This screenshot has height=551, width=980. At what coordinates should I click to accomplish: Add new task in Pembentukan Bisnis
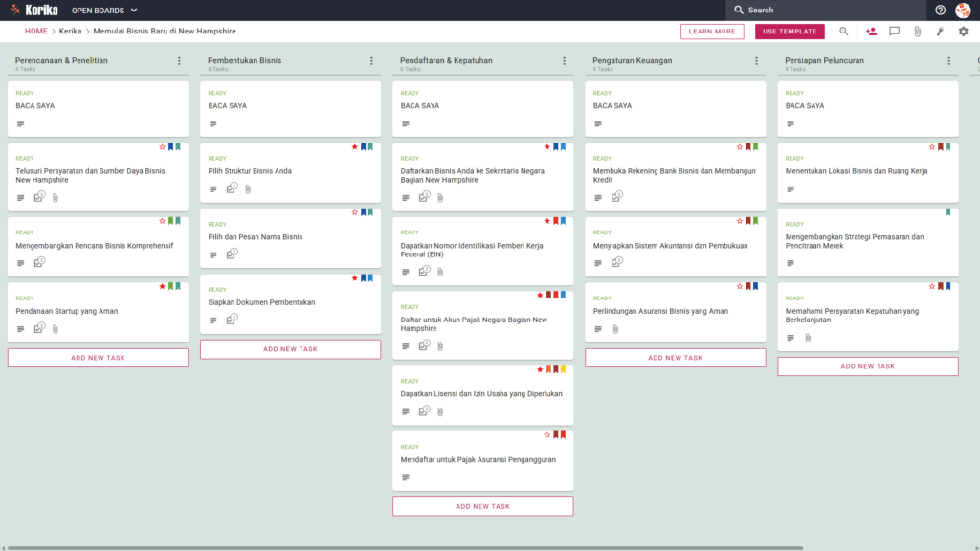coord(290,349)
